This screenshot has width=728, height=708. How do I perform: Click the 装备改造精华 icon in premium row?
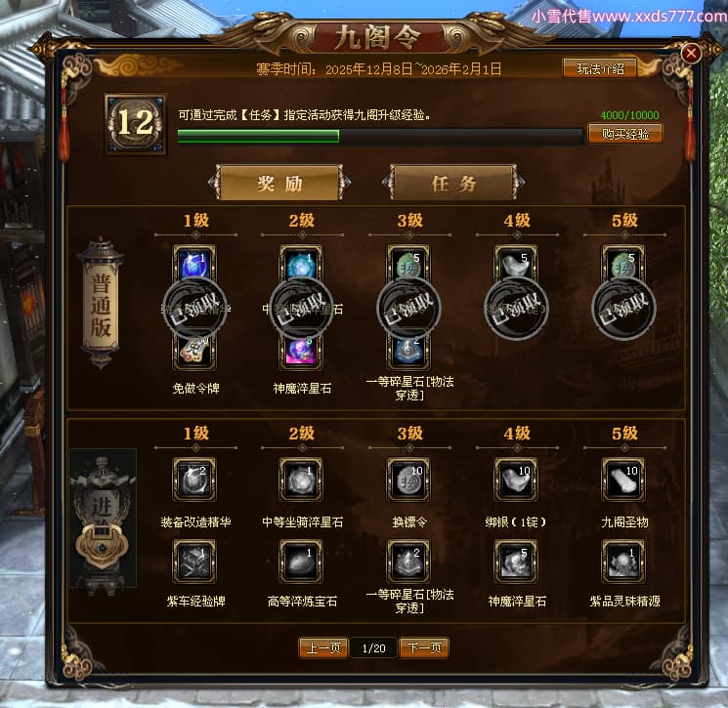[194, 479]
